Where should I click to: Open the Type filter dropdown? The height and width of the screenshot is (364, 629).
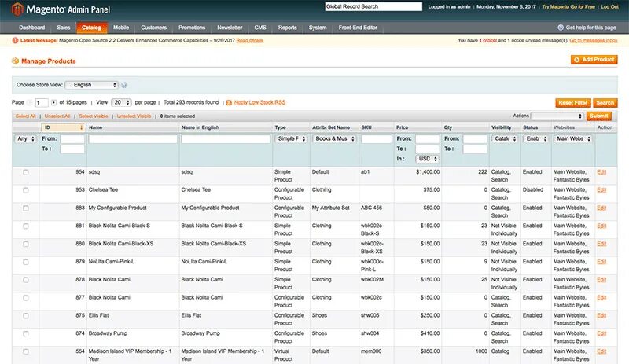[291, 139]
